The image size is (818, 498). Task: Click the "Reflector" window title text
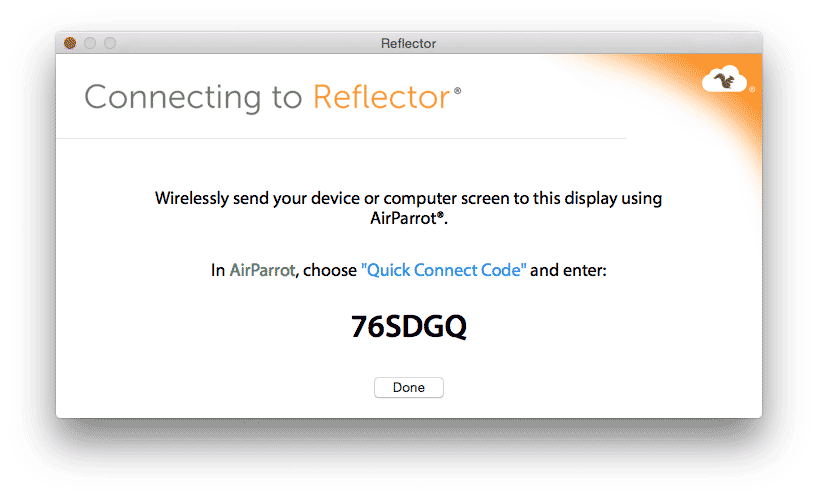408,43
